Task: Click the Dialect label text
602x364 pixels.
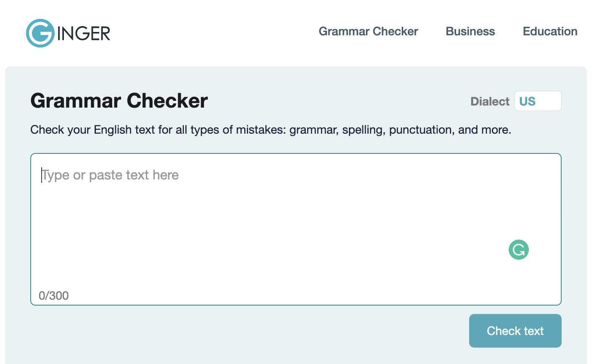Action: pos(489,101)
